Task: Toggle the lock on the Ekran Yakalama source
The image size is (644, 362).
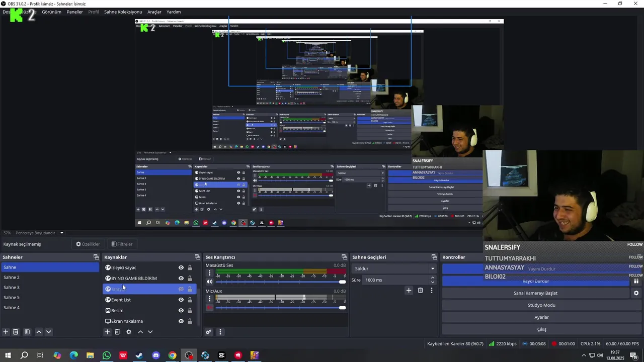Action: [x=190, y=321]
